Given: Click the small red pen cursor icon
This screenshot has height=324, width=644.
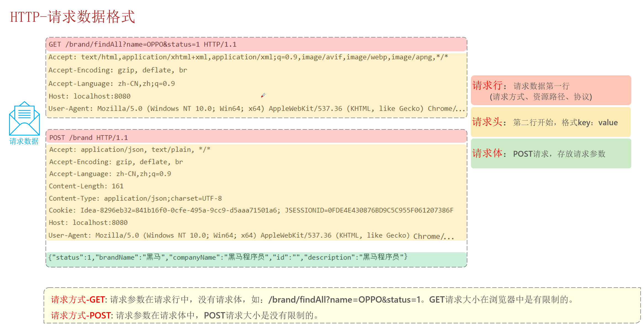Looking at the screenshot, I should [x=263, y=95].
